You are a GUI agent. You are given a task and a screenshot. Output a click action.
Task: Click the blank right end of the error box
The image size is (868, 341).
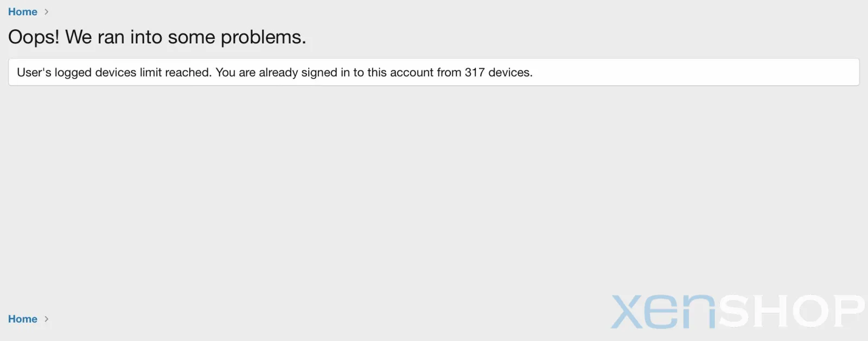(x=759, y=73)
